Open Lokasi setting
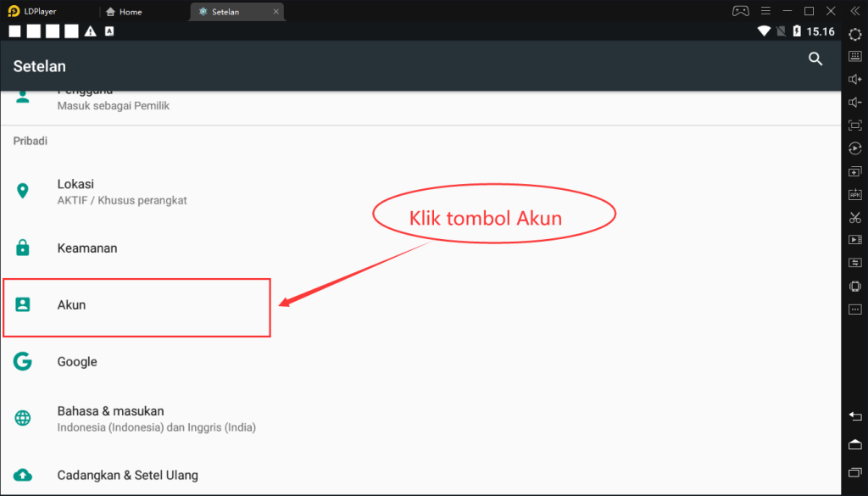The width and height of the screenshot is (868, 496). click(x=420, y=192)
